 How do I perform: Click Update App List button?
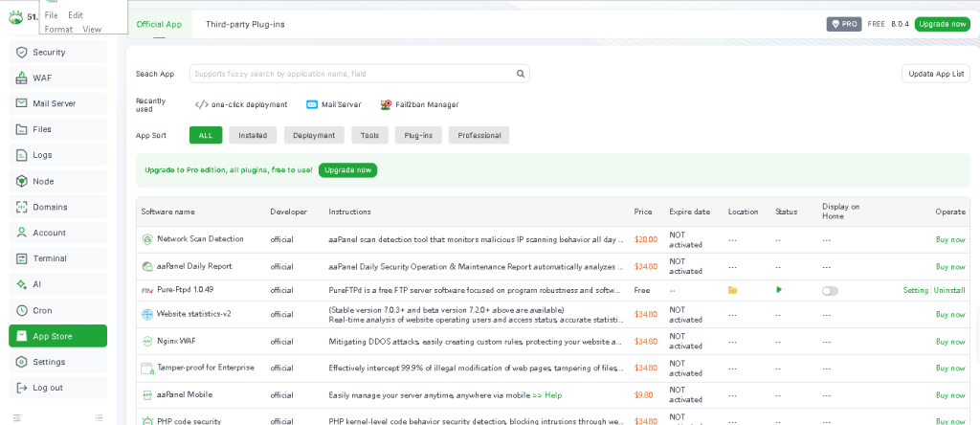936,74
